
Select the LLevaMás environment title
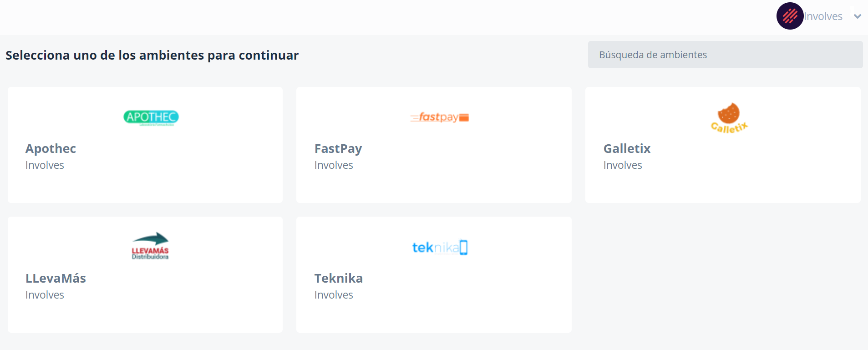pos(56,279)
